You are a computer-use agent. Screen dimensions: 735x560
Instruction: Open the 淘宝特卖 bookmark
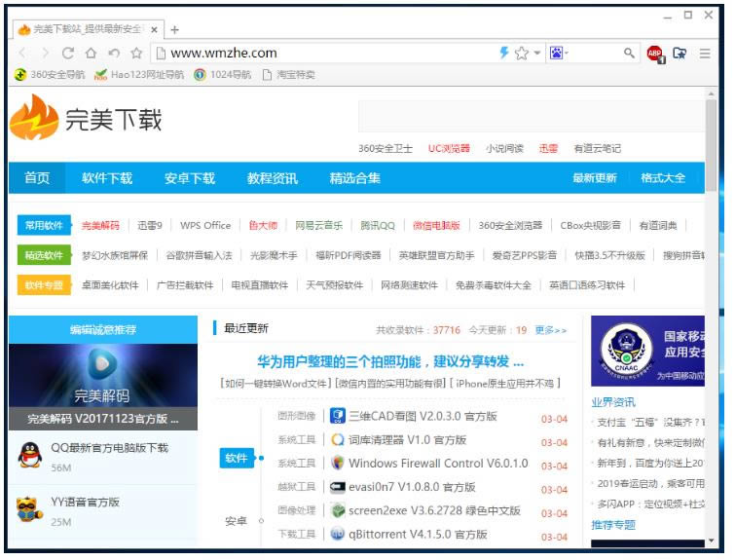point(288,75)
